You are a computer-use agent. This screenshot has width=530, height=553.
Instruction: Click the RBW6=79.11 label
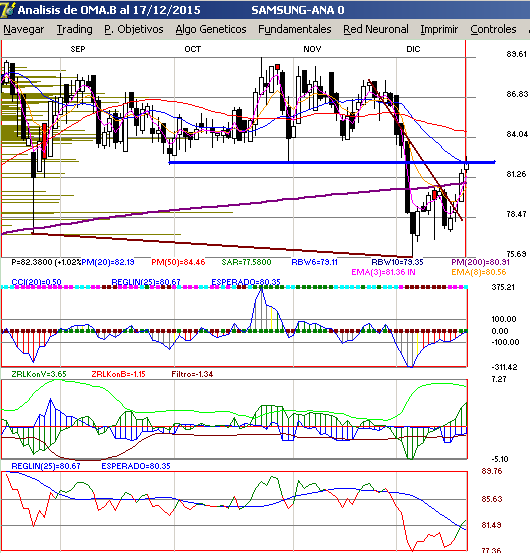[314, 262]
